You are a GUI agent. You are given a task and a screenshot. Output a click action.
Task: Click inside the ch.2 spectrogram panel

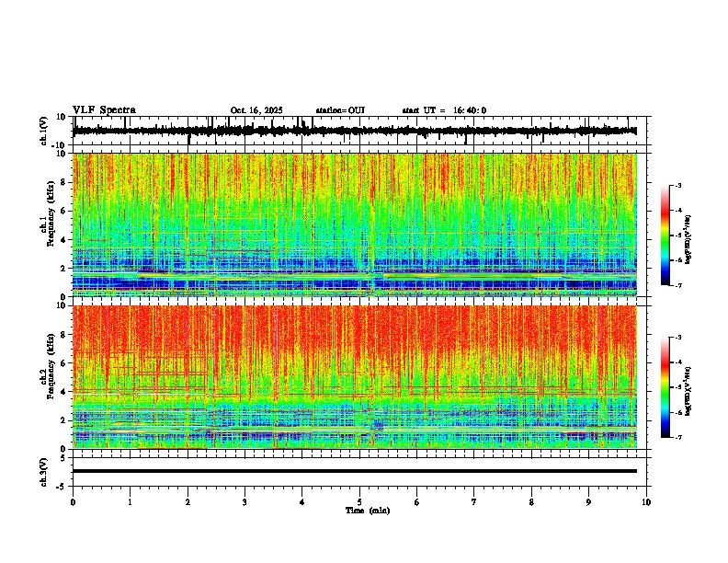(354, 377)
